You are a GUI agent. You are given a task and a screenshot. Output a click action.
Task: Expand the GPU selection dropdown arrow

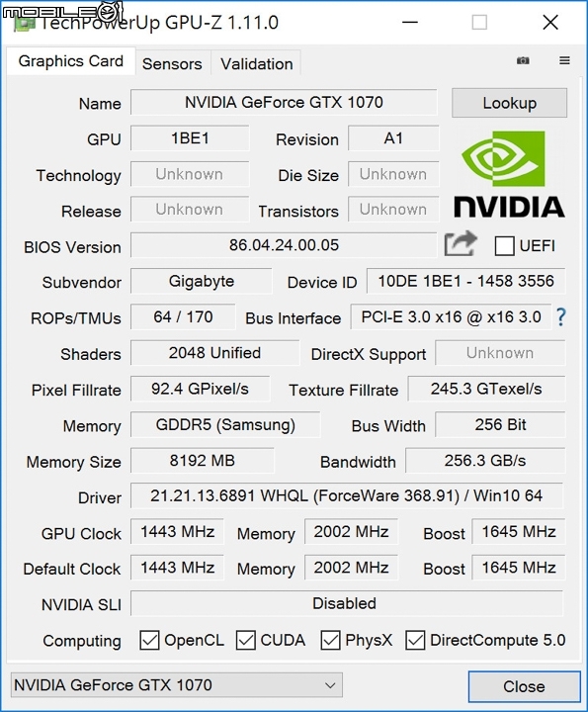pos(330,685)
